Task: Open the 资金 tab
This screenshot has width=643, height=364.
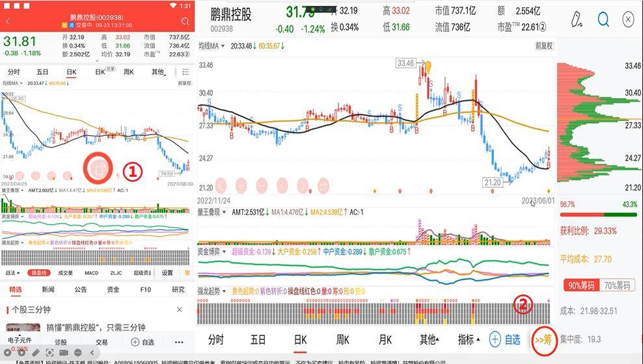Action: click(x=113, y=289)
